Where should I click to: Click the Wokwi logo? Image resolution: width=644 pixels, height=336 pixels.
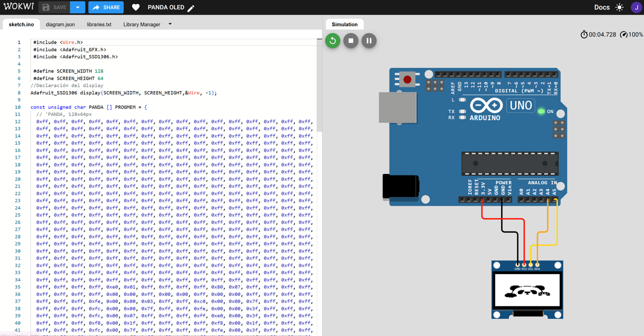(x=19, y=7)
